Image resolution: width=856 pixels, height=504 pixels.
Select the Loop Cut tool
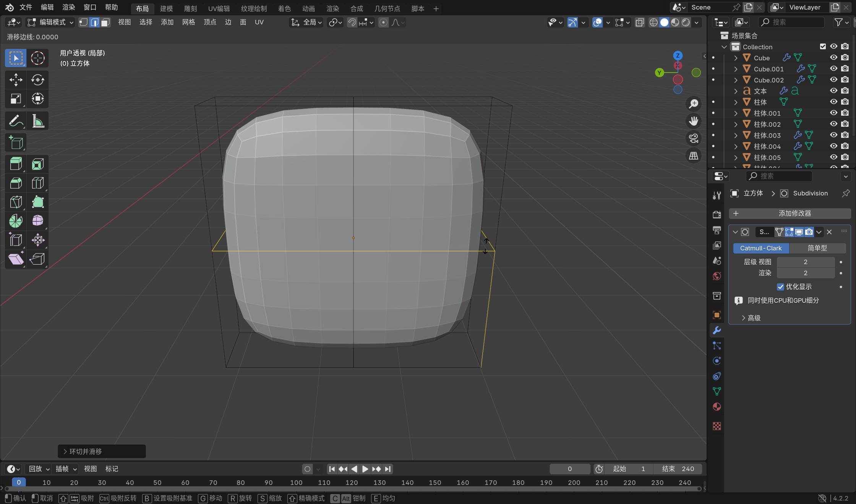click(x=37, y=183)
